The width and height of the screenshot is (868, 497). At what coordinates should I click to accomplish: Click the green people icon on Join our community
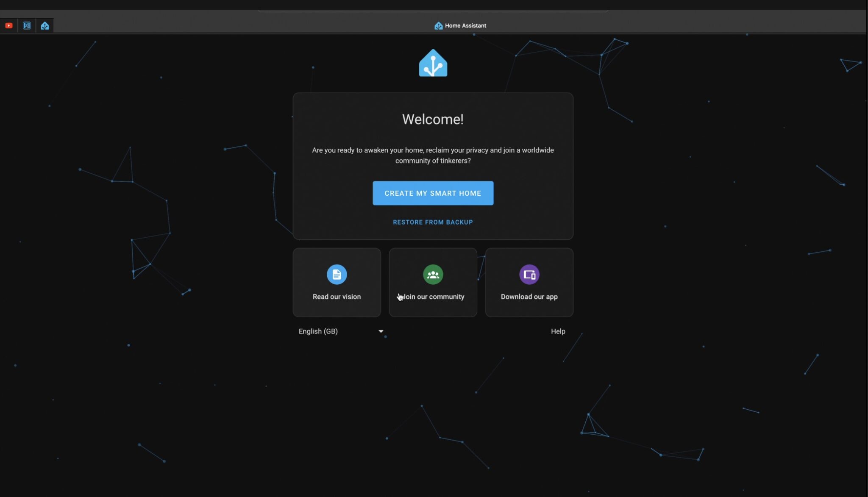[433, 274]
